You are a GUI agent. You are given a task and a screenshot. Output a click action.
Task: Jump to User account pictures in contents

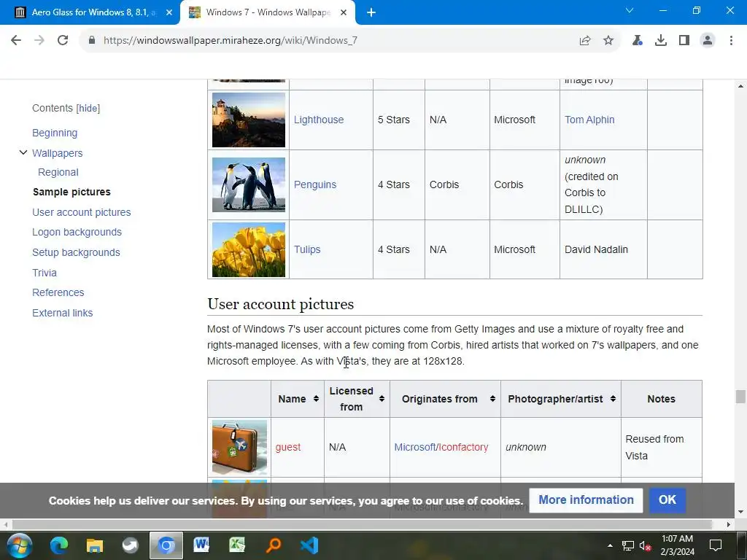coord(82,212)
